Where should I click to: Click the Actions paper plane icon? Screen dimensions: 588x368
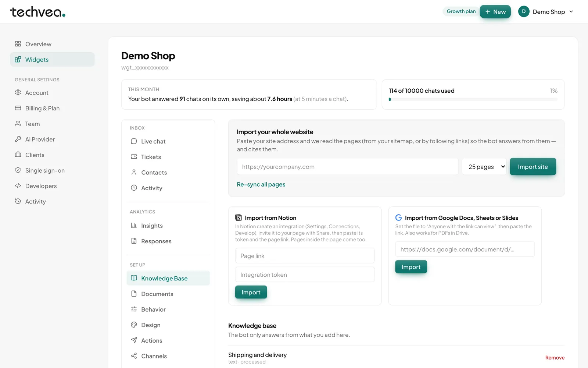(x=134, y=340)
